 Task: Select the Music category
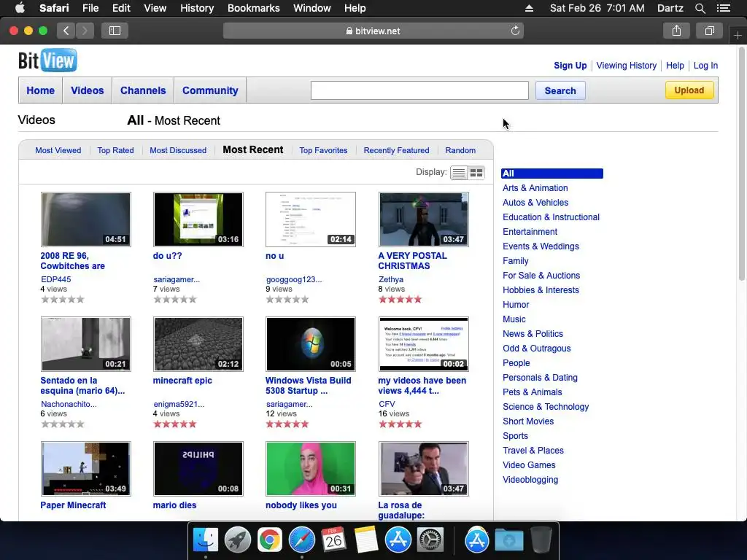coord(514,319)
